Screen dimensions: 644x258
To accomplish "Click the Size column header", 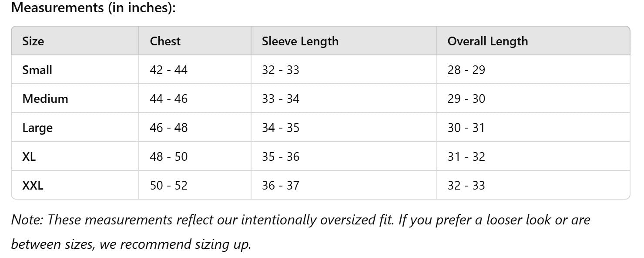I will coord(33,41).
